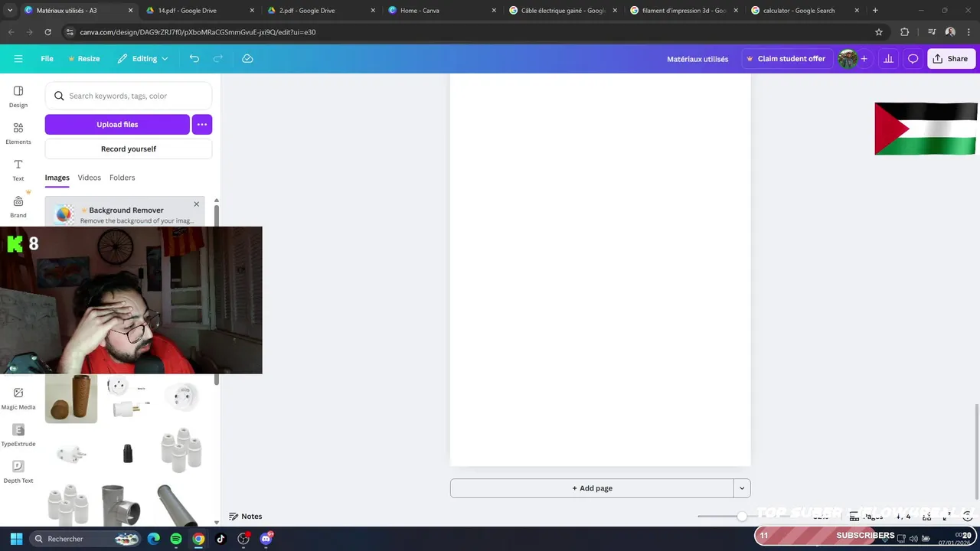Switch to 14.pdf Google Drive tab
This screenshot has width=980, height=551.
point(188,11)
